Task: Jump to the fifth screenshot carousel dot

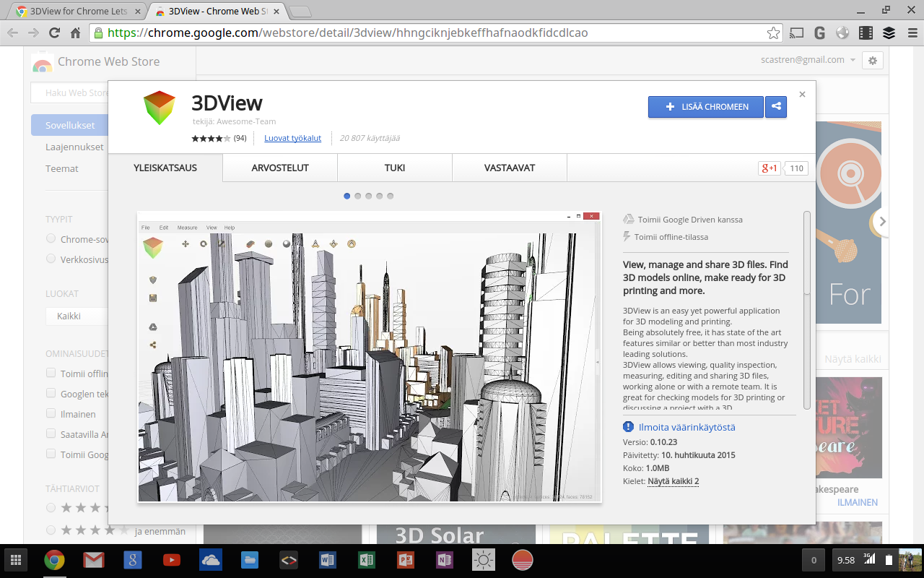Action: pyautogui.click(x=391, y=196)
